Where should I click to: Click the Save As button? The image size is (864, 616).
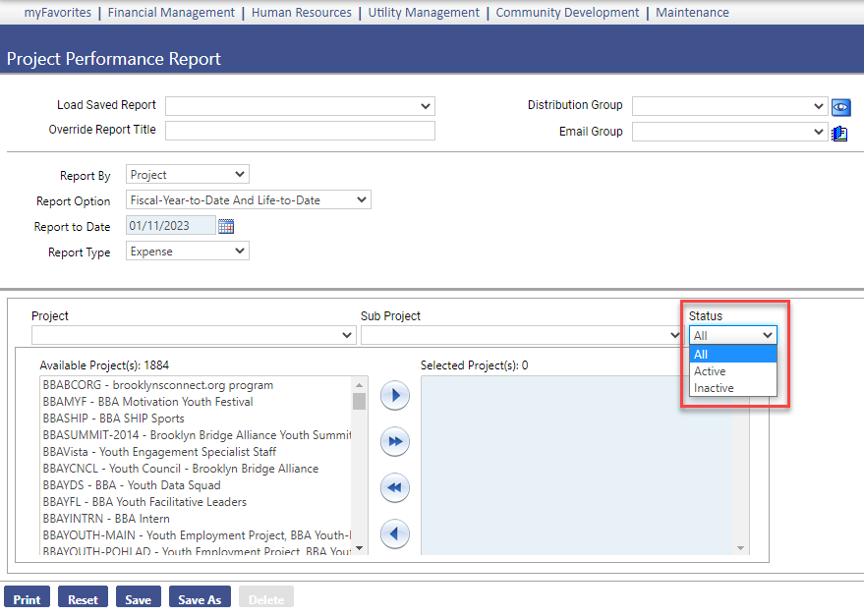[200, 599]
